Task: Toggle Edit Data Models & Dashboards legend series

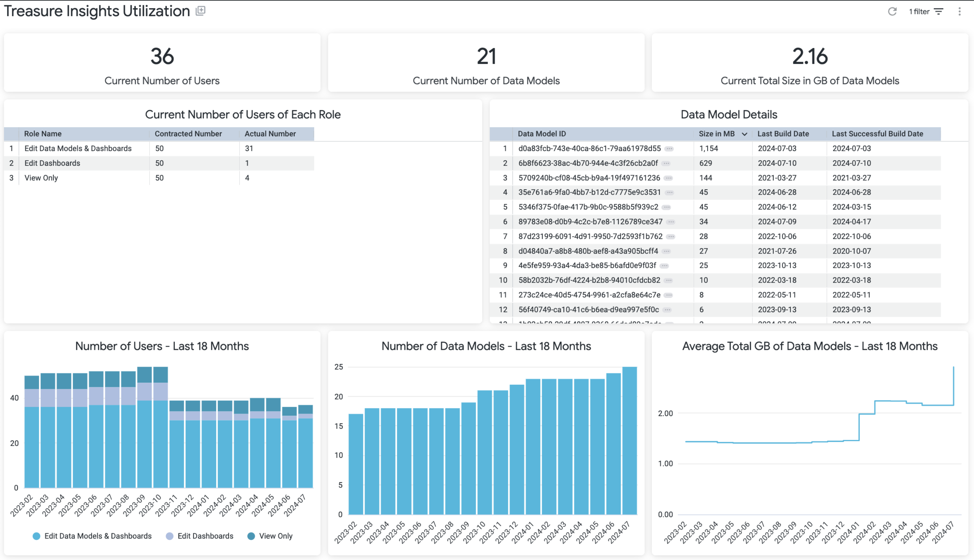Action: pyautogui.click(x=98, y=536)
